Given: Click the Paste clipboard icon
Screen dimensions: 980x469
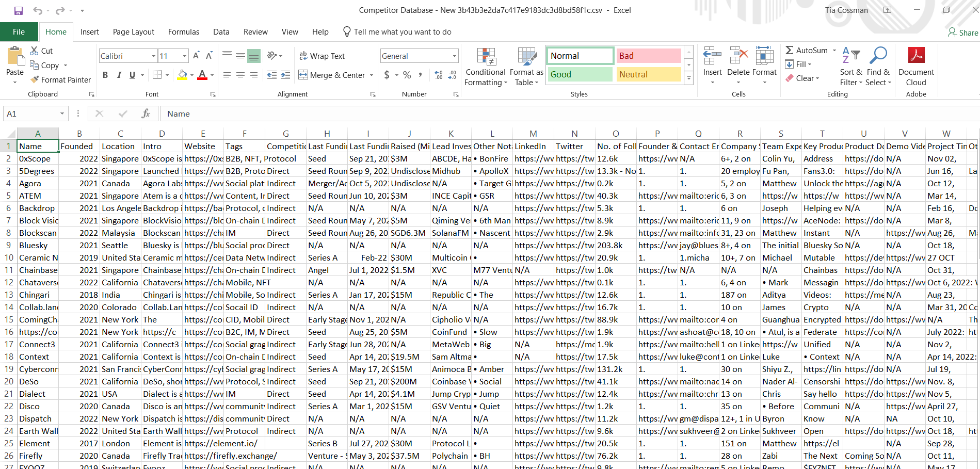Looking at the screenshot, I should click(x=15, y=56).
